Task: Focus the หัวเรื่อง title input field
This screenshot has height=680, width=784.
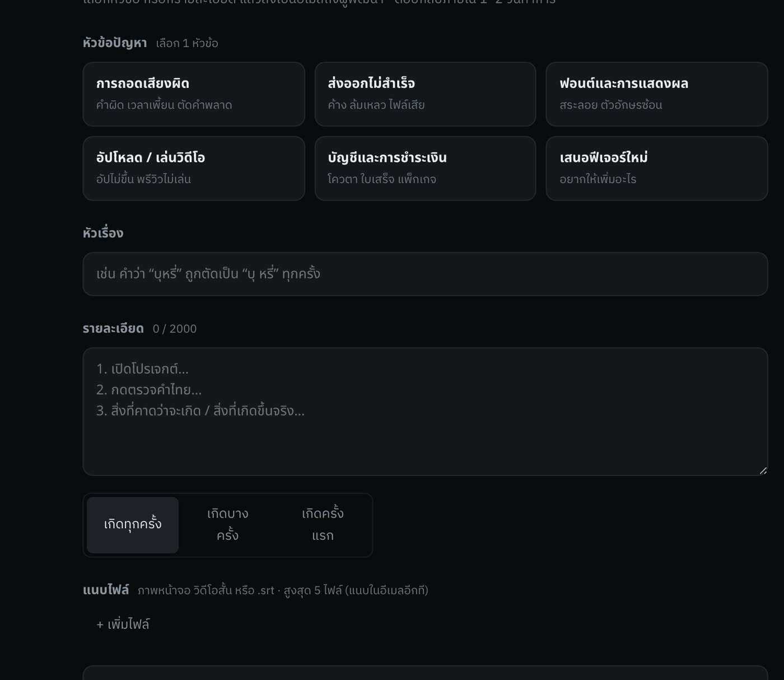Action: [425, 274]
